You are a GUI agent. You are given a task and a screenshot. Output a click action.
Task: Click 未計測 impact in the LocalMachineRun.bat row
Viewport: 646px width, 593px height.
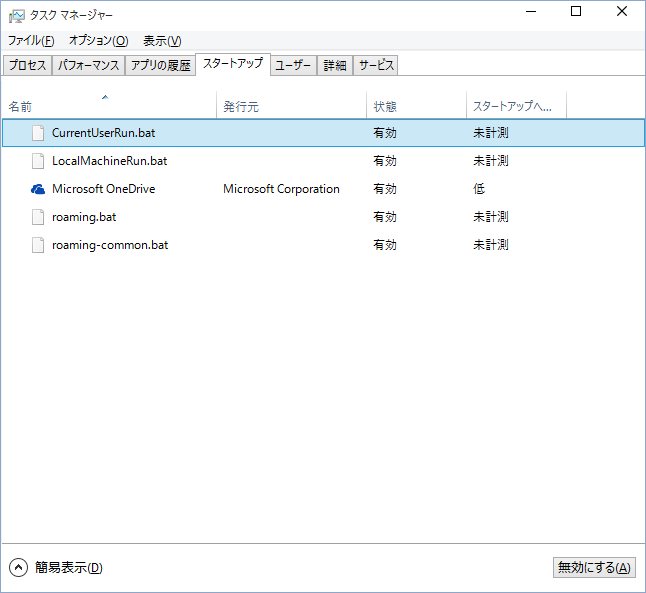click(x=491, y=161)
